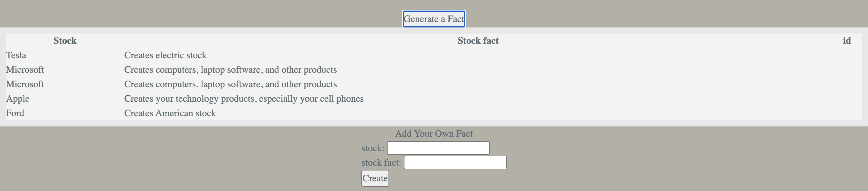The image size is (868, 191).
Task: Click the first Microsoft row's fact text
Action: coord(230,70)
